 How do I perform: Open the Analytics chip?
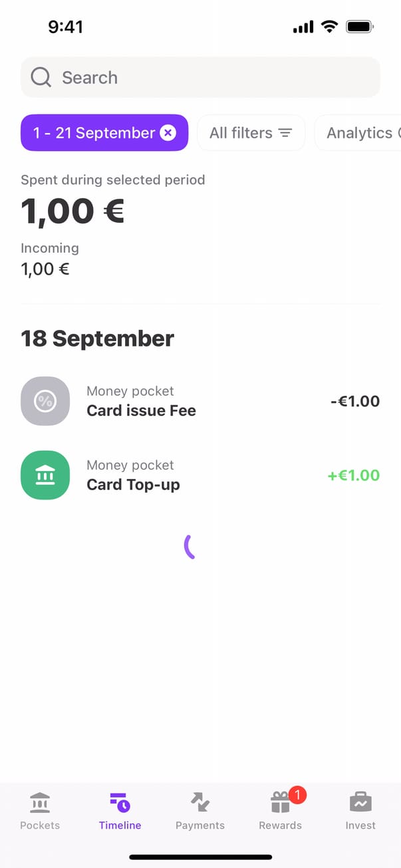point(359,133)
